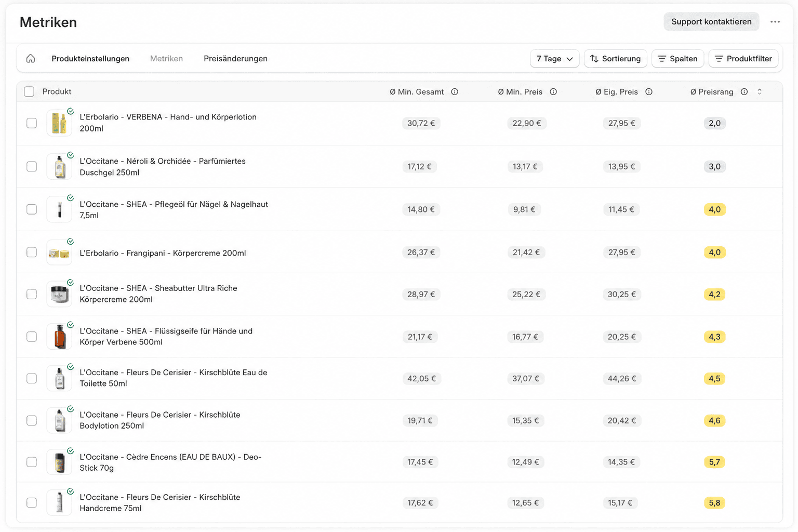The height and width of the screenshot is (532, 798).
Task: Check the Cèdre Encens Deo-Stick row
Action: (x=32, y=462)
